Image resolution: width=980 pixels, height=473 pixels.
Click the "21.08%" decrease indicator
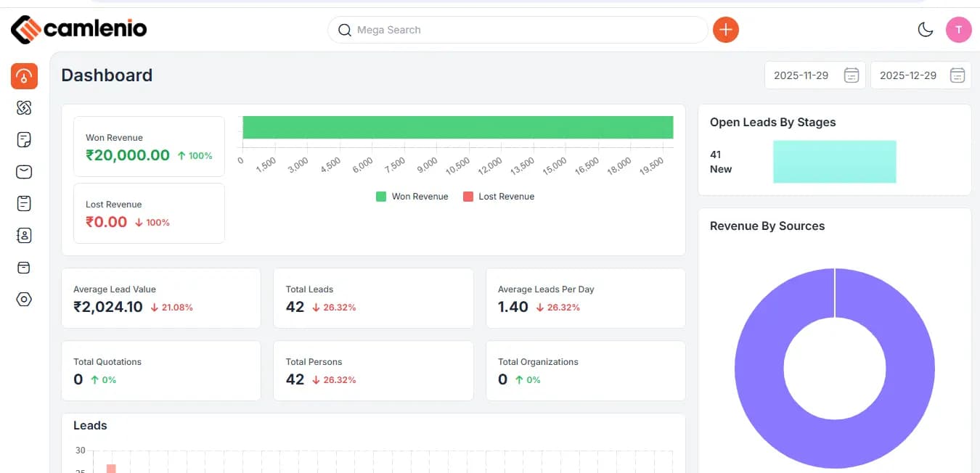(172, 308)
